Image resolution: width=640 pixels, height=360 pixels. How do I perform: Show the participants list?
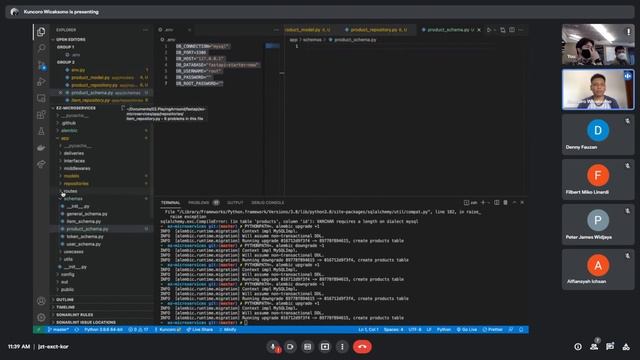(594, 347)
